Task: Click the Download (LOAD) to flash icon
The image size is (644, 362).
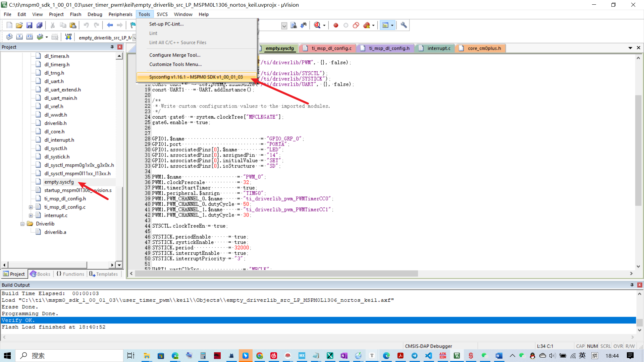Action: (x=68, y=37)
